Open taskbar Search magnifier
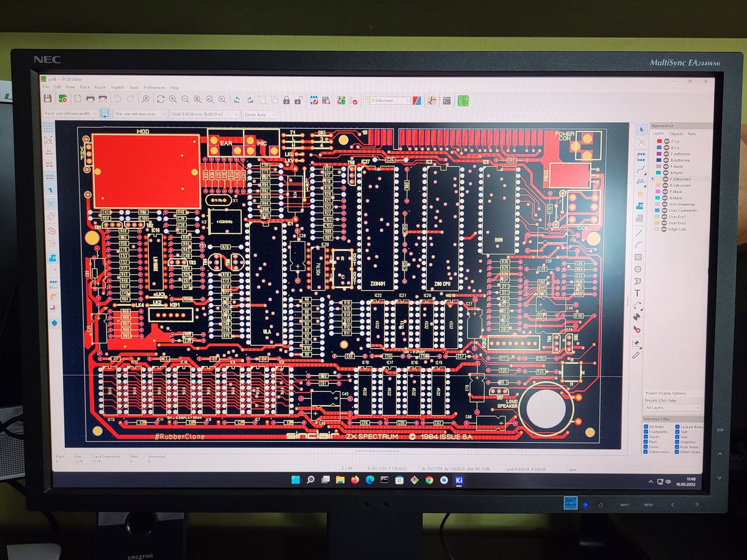 point(310,480)
